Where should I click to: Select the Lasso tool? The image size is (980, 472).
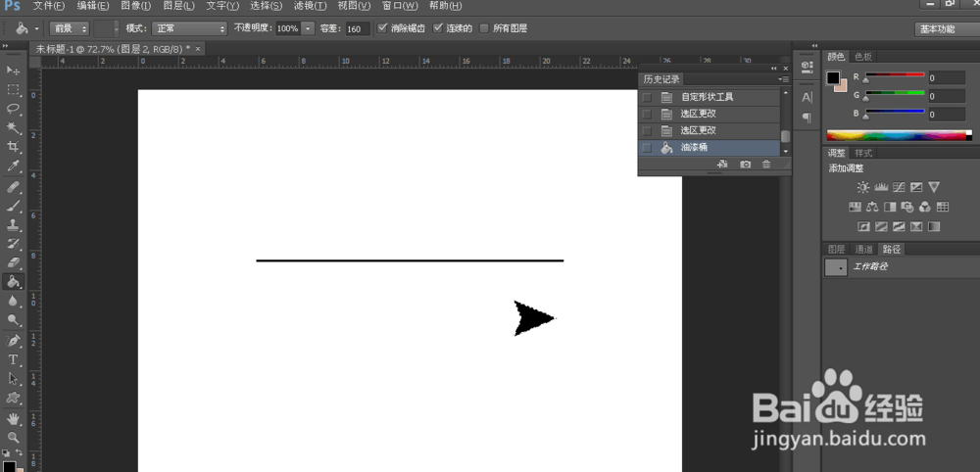coord(13,109)
